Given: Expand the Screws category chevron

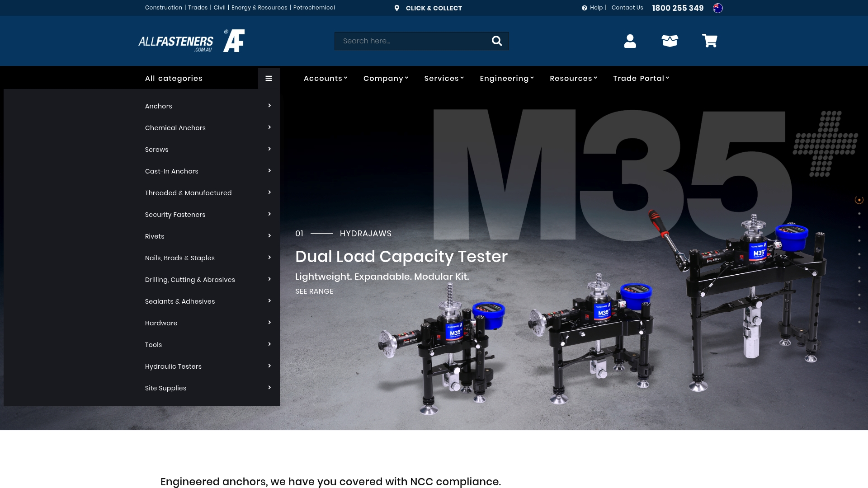Looking at the screenshot, I should [269, 149].
